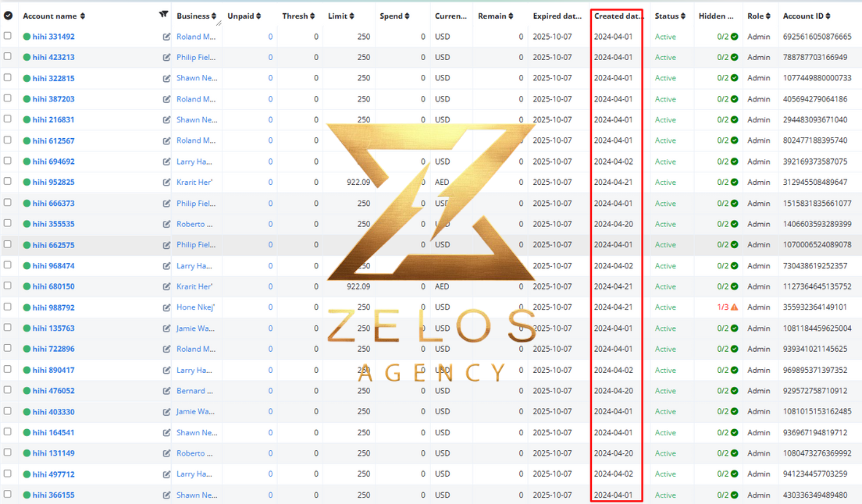The width and height of the screenshot is (862, 504).
Task: Click warning triangle on hihi 988792 row
Action: pos(734,307)
